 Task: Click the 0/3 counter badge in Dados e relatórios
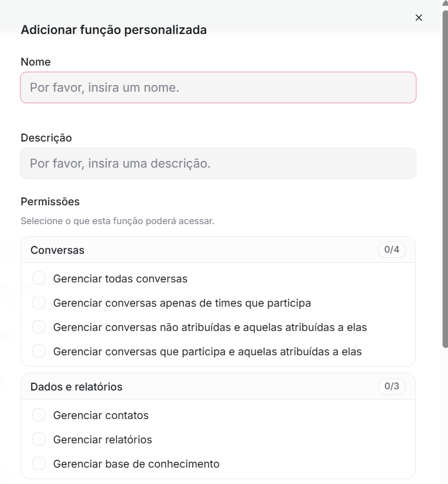[392, 386]
